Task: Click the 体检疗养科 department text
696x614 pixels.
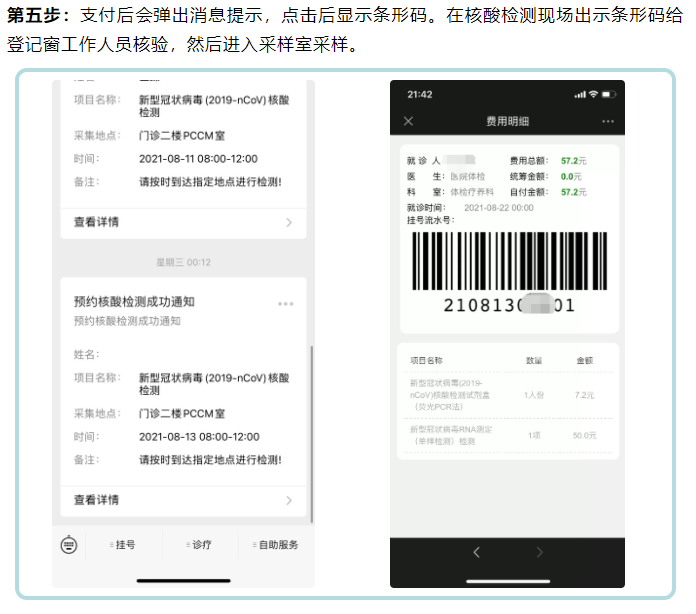Action: tap(472, 192)
